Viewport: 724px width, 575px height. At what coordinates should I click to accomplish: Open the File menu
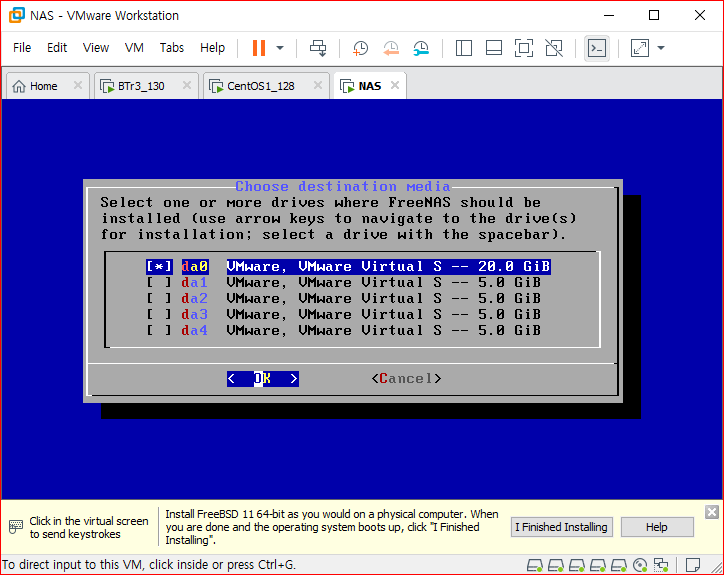(x=22, y=48)
